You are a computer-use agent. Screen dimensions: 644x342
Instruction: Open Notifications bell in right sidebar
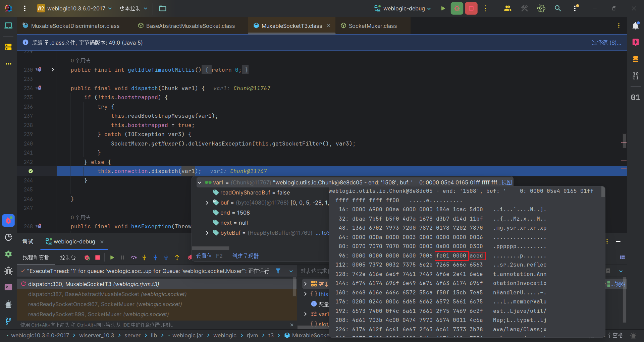pyautogui.click(x=636, y=25)
